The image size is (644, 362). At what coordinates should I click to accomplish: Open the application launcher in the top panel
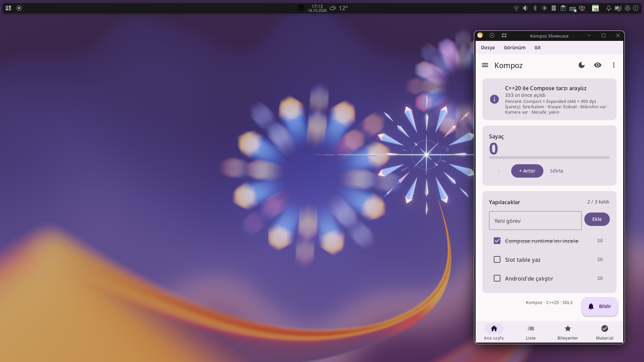pos(8,8)
